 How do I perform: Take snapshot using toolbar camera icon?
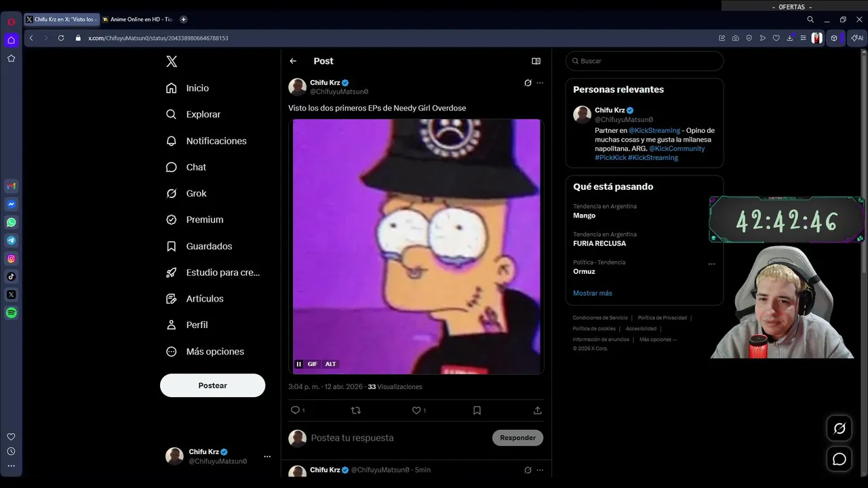tap(736, 38)
